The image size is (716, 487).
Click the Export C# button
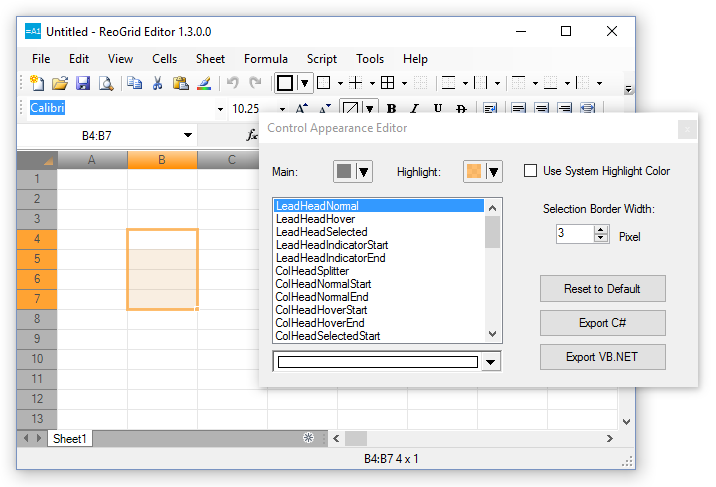(602, 323)
